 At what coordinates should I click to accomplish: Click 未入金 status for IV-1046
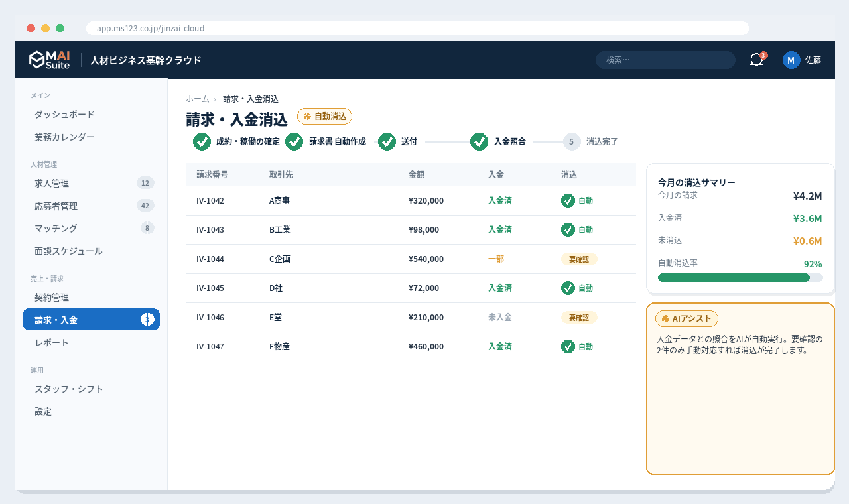tap(500, 317)
